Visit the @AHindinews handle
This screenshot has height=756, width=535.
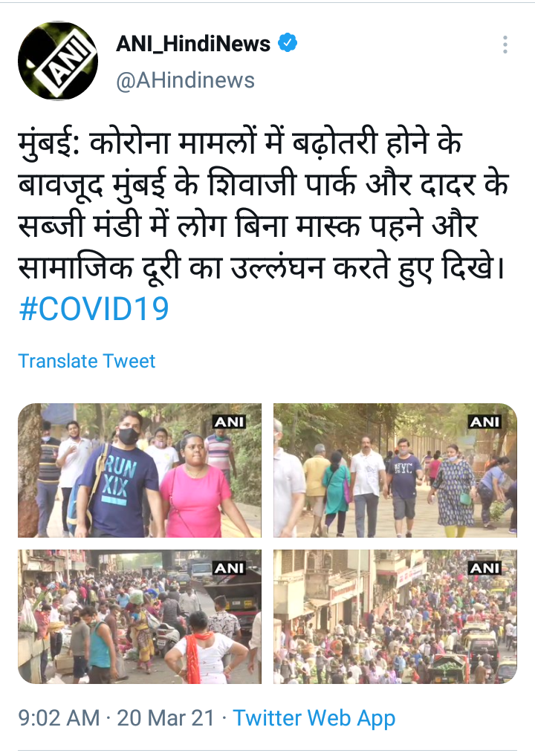point(185,80)
